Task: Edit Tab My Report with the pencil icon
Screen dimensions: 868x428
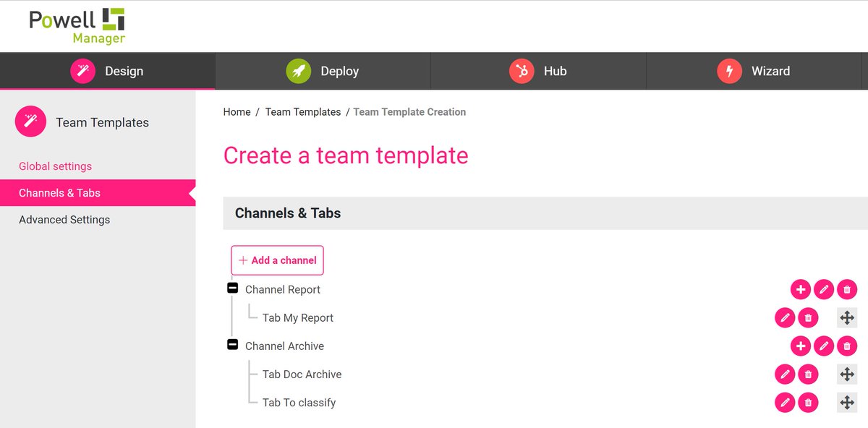Action: [785, 318]
